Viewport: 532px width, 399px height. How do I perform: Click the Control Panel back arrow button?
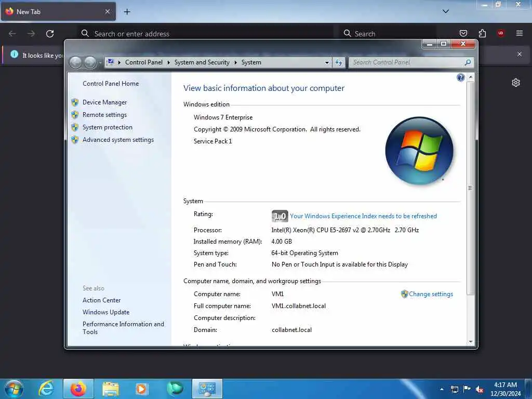(x=75, y=62)
